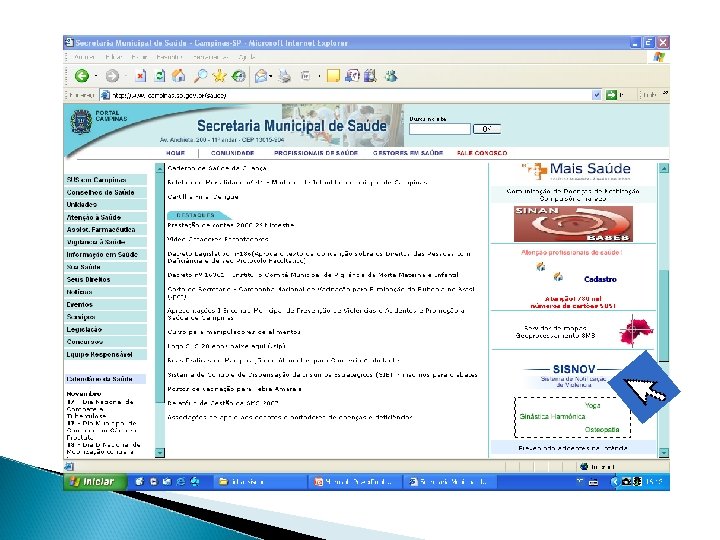Open SUS em Campinas sidebar link
Image resolution: width=720 pixels, height=540 pixels.
(106, 180)
